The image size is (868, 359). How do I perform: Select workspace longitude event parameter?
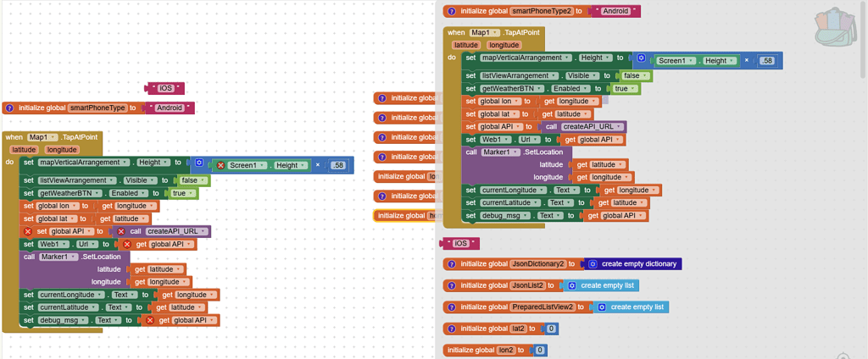(62, 150)
